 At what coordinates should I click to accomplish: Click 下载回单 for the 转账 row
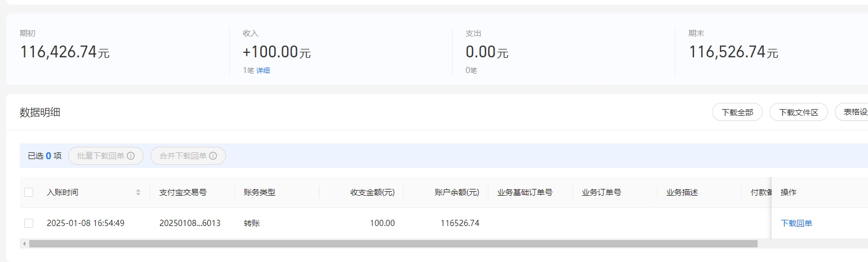[x=796, y=223]
